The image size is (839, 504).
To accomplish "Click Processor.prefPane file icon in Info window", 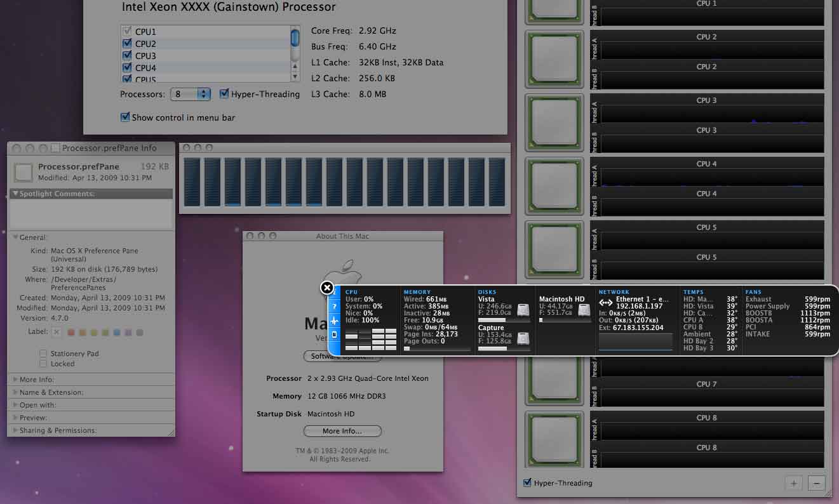I will pos(23,173).
